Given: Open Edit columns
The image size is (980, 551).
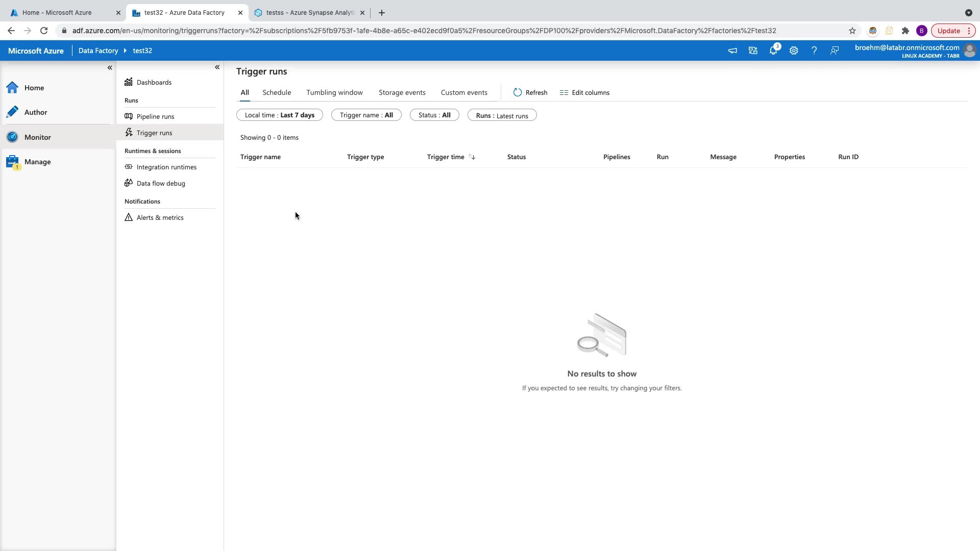Looking at the screenshot, I should pyautogui.click(x=584, y=92).
